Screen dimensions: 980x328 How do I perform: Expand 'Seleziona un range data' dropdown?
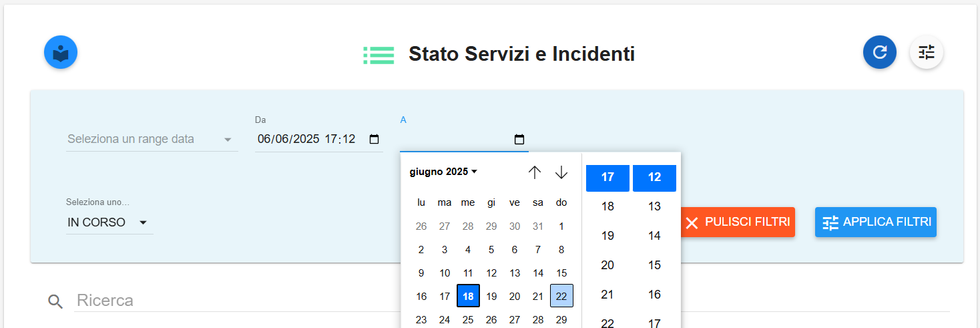pos(152,139)
